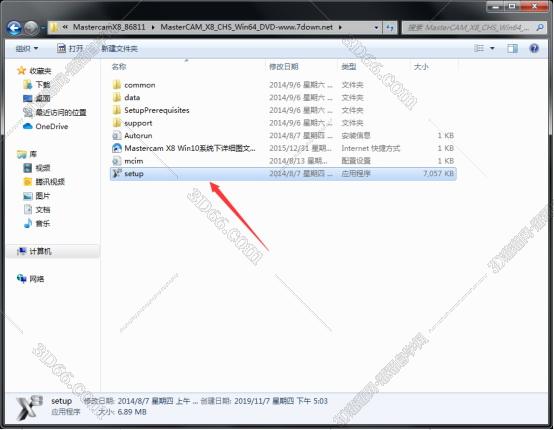Select the mcim configuration file
Screen dimensions: 554x430
(283, 161)
